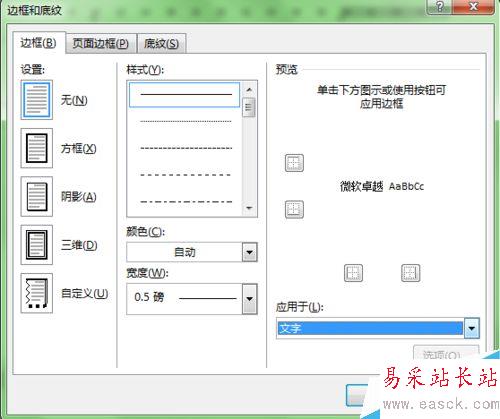Click the 自动 color value
This screenshot has height=419, width=500.
coord(185,252)
